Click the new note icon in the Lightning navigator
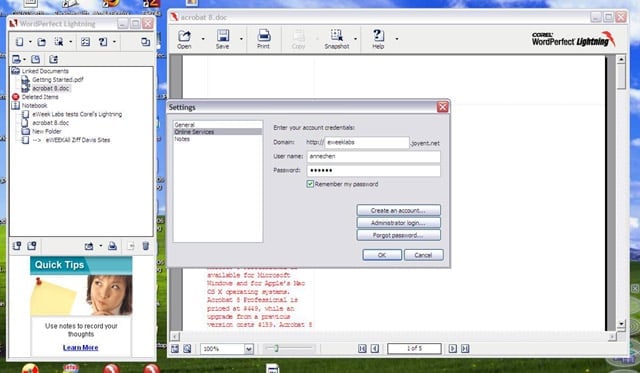 click(19, 42)
